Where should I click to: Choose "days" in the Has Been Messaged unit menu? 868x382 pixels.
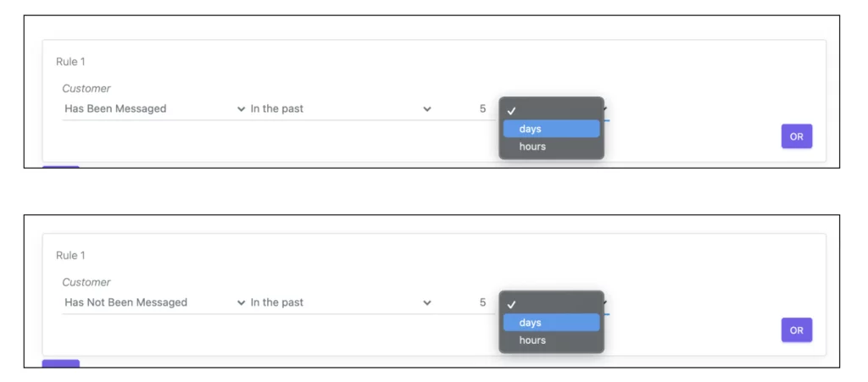point(551,129)
